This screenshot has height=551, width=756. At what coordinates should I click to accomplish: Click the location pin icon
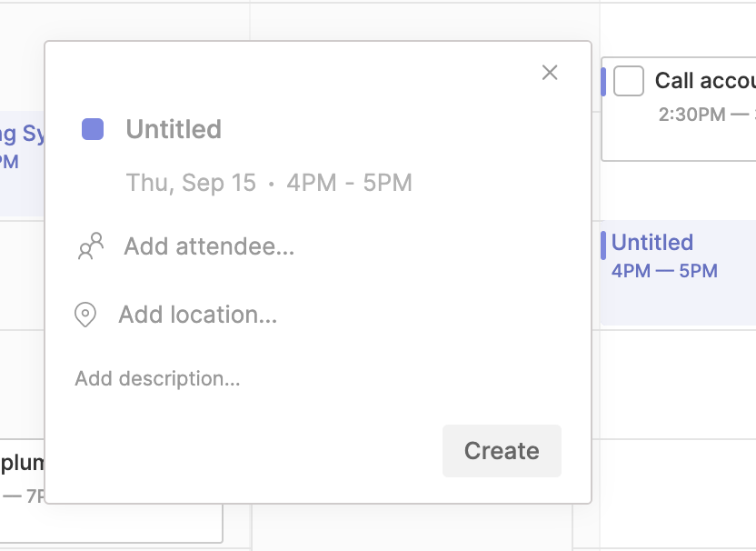pos(85,316)
